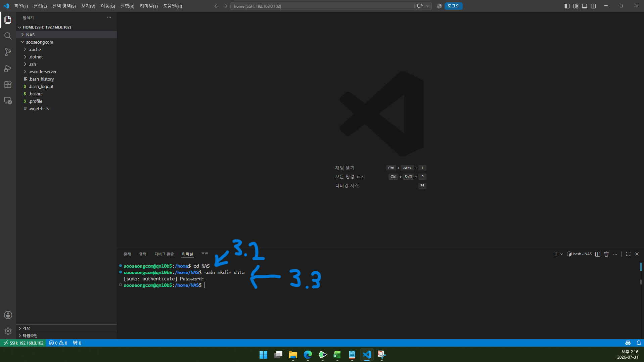Open the Extensions view
The width and height of the screenshot is (644, 362).
click(x=8, y=85)
